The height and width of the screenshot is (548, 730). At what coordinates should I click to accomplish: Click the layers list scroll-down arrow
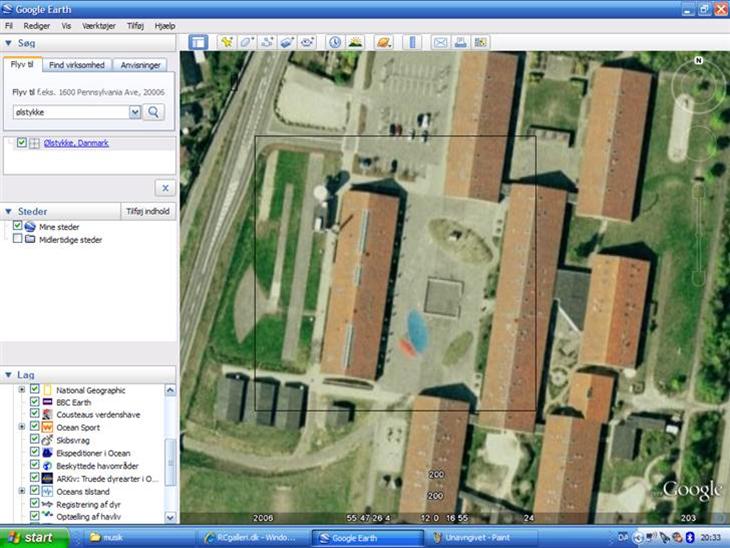pos(170,517)
